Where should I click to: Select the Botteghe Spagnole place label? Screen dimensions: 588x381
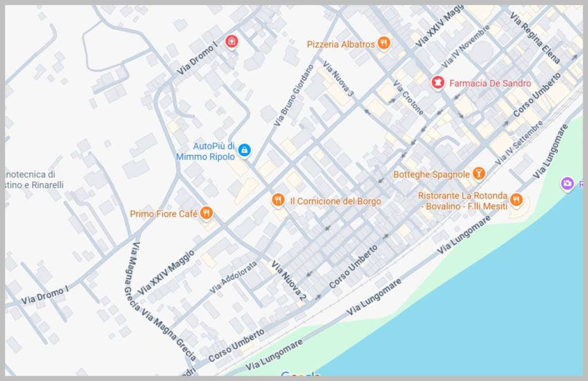(431, 175)
